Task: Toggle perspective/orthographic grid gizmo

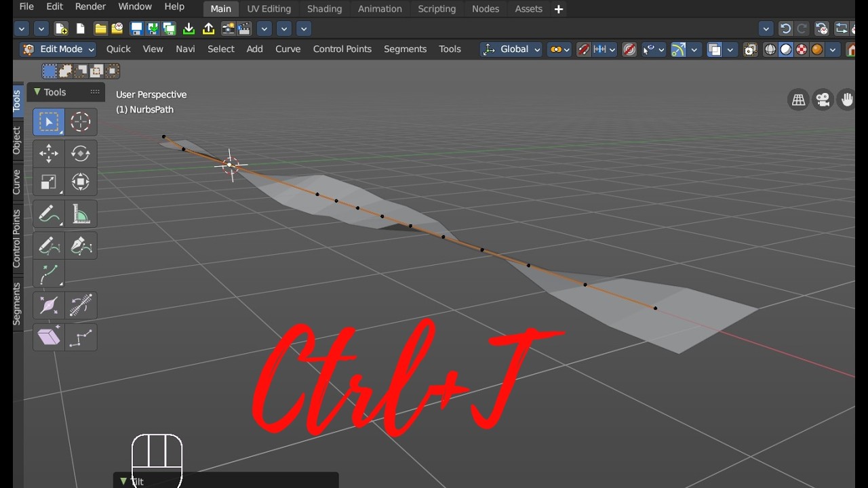Action: coord(799,100)
